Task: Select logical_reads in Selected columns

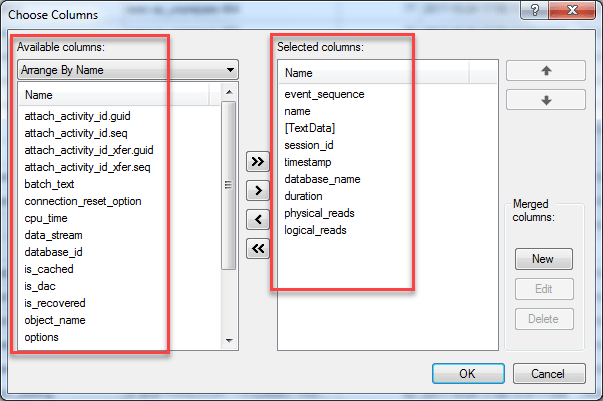Action: click(315, 230)
